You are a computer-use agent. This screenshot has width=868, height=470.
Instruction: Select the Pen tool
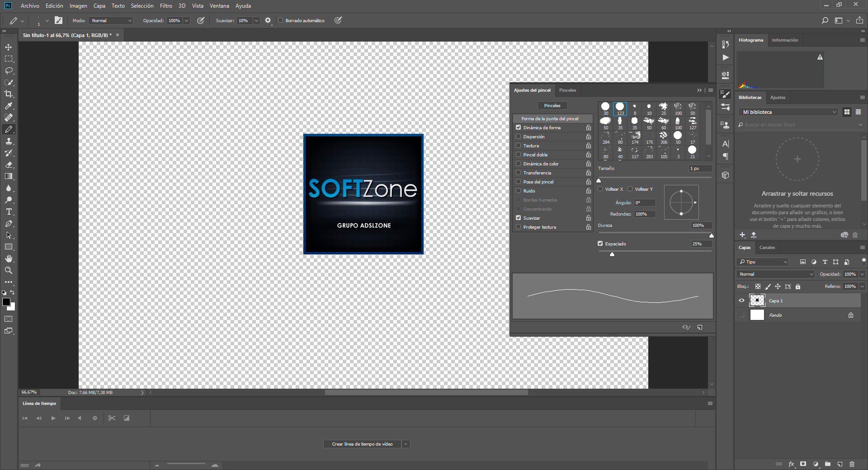[x=9, y=223]
